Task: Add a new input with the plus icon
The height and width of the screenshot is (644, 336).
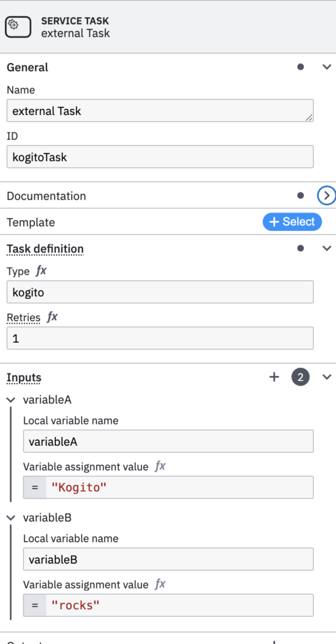Action: tap(274, 377)
